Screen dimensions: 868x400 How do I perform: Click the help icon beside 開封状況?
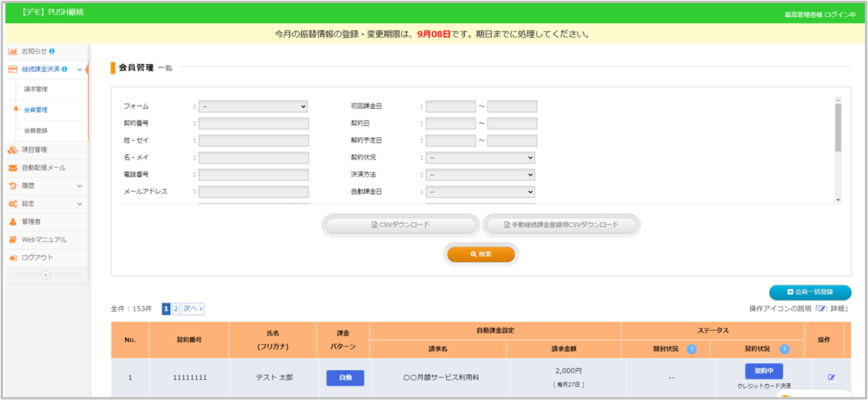tap(692, 349)
